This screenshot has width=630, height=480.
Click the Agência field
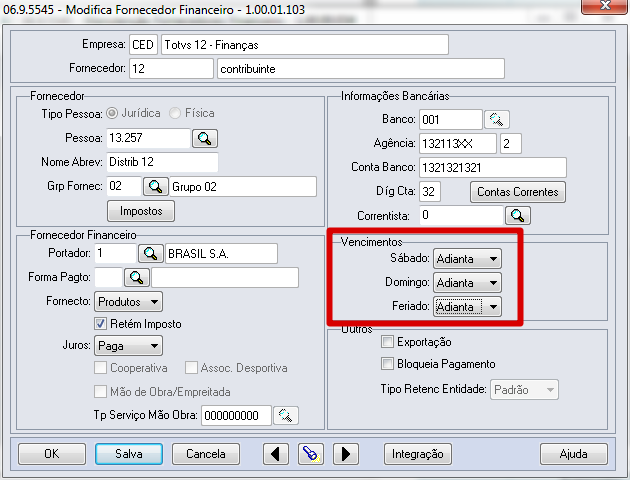(x=458, y=143)
